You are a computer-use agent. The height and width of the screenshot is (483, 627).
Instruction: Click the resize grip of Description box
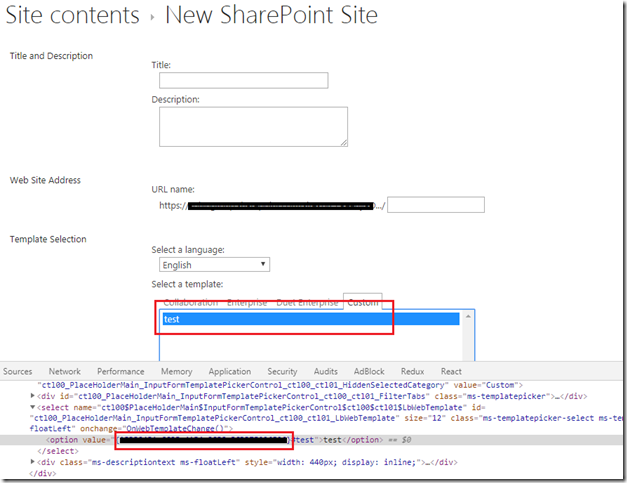344,143
